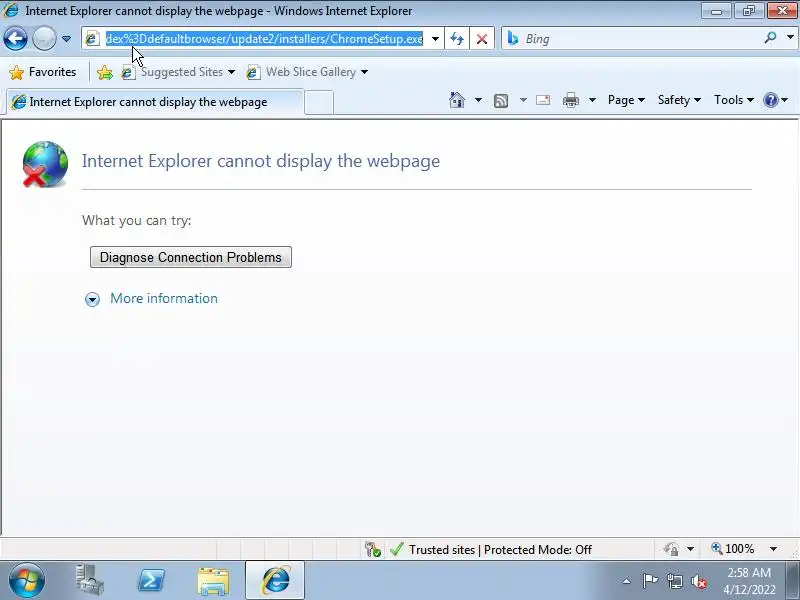This screenshot has height=600, width=800.
Task: Open the Favorites center button
Action: pyautogui.click(x=43, y=72)
